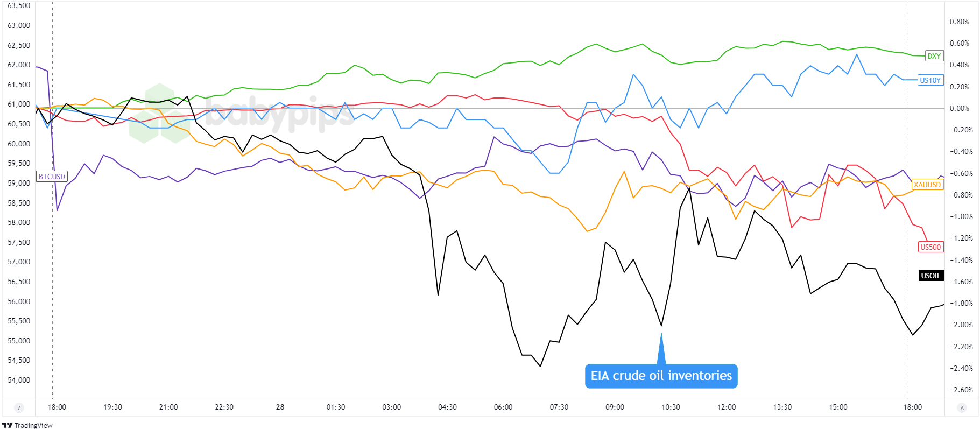The image size is (980, 429).
Task: Select the green DXY series label
Action: (x=934, y=56)
